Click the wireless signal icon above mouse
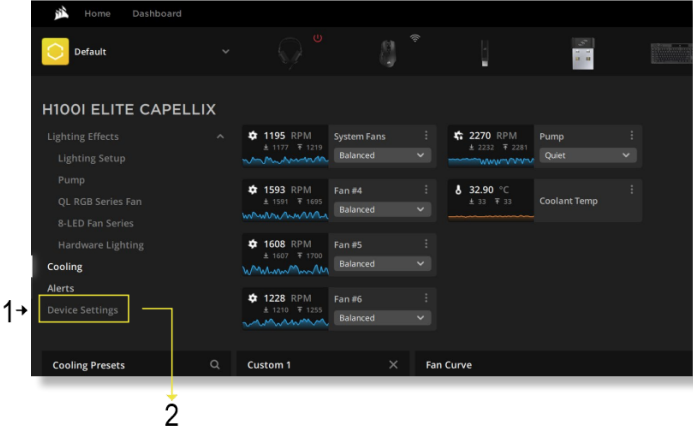 pos(415,38)
